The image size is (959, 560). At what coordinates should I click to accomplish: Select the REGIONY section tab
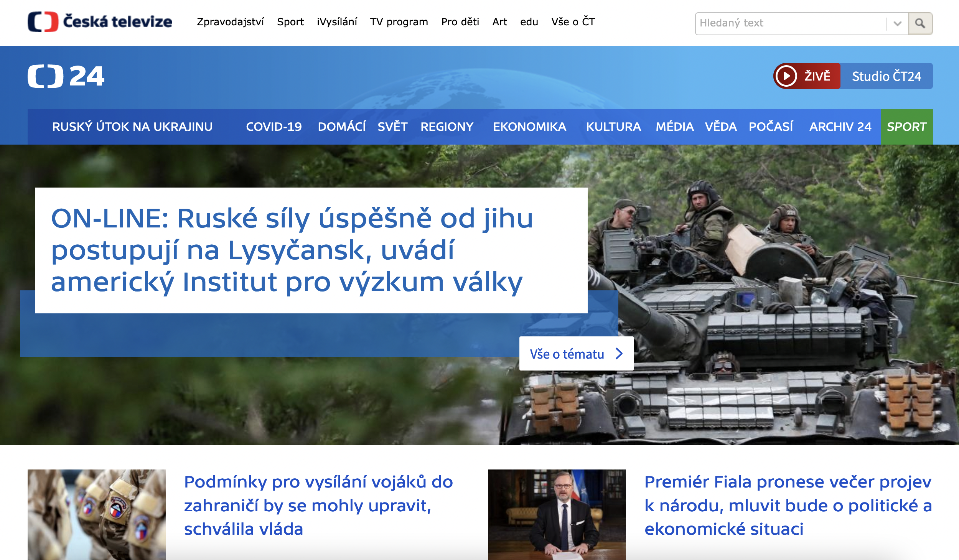point(447,127)
